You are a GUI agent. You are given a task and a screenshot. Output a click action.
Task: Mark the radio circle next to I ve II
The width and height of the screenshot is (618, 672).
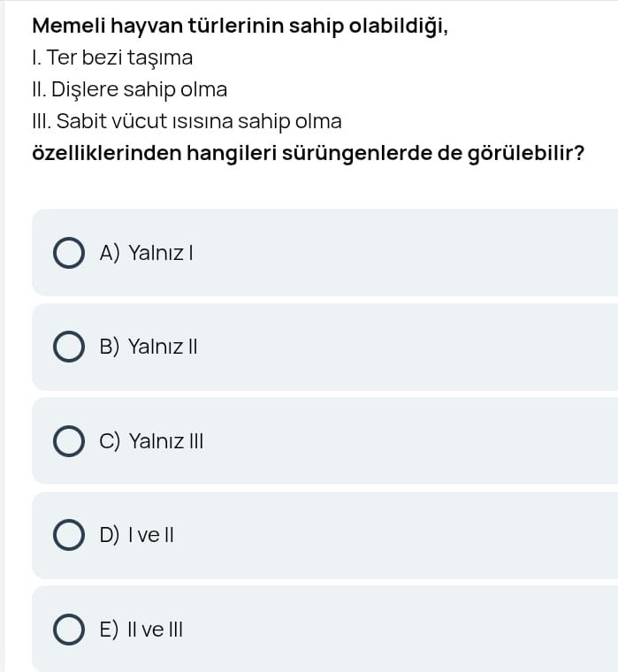coord(70,535)
